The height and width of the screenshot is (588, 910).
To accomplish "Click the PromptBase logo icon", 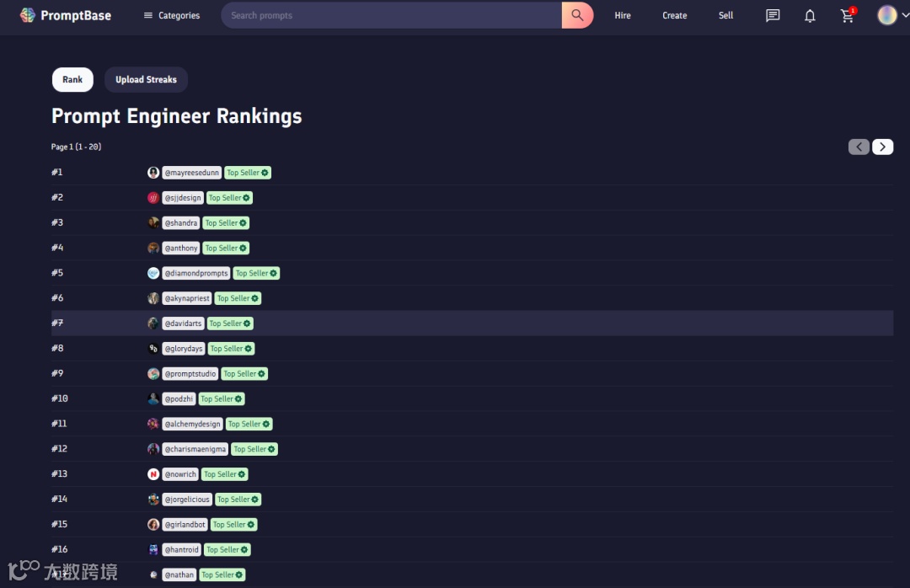I will (27, 15).
